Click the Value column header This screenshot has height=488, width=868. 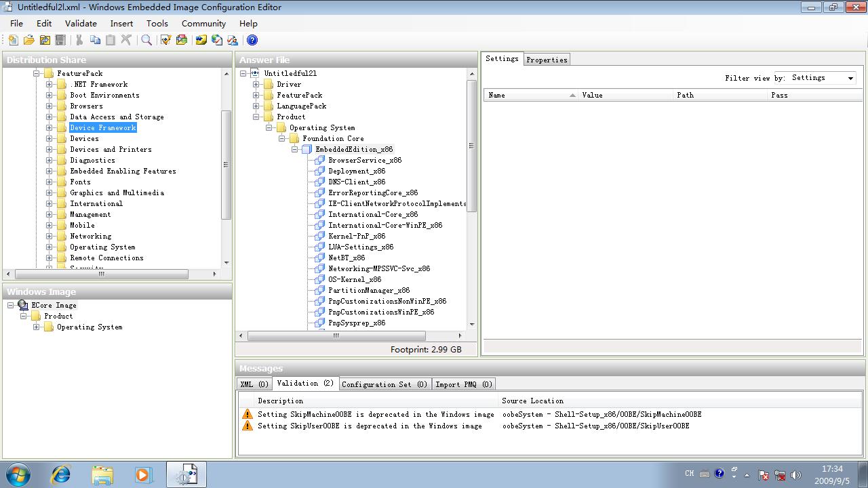pos(625,95)
